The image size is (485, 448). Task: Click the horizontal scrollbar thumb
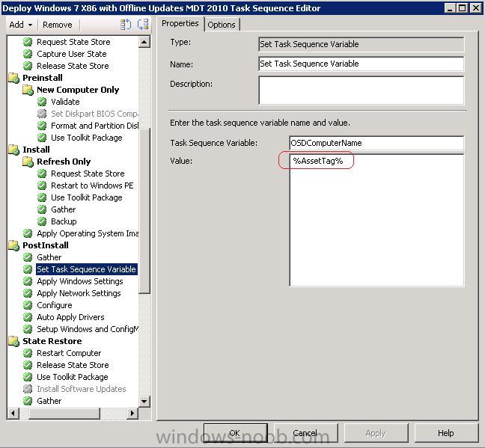click(64, 413)
